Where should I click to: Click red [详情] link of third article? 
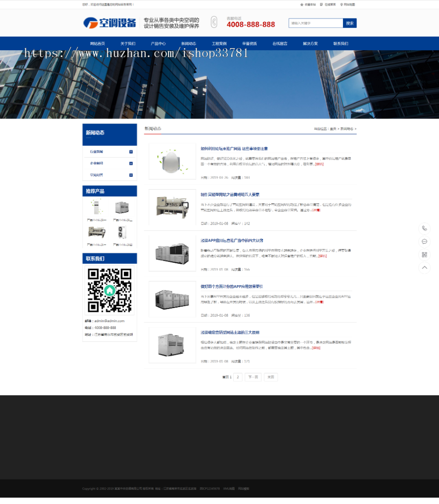tap(322, 256)
